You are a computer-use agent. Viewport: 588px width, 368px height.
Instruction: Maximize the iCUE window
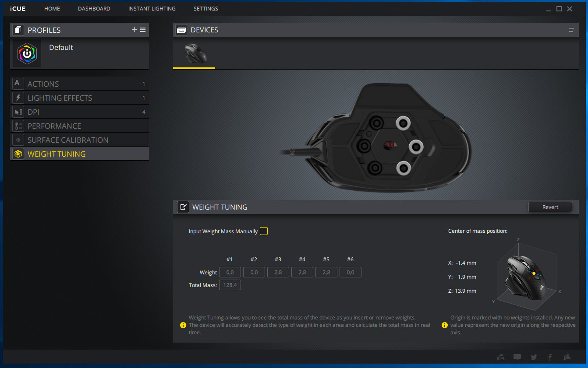pos(559,9)
